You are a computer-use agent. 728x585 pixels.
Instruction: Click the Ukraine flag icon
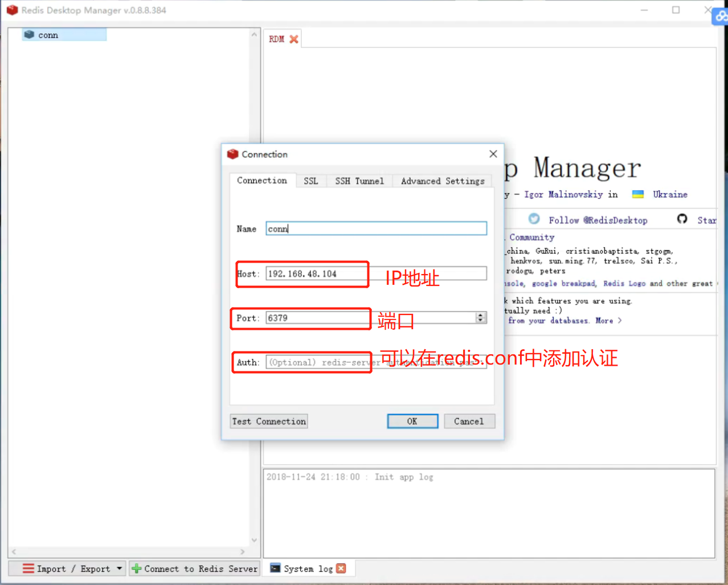(638, 194)
